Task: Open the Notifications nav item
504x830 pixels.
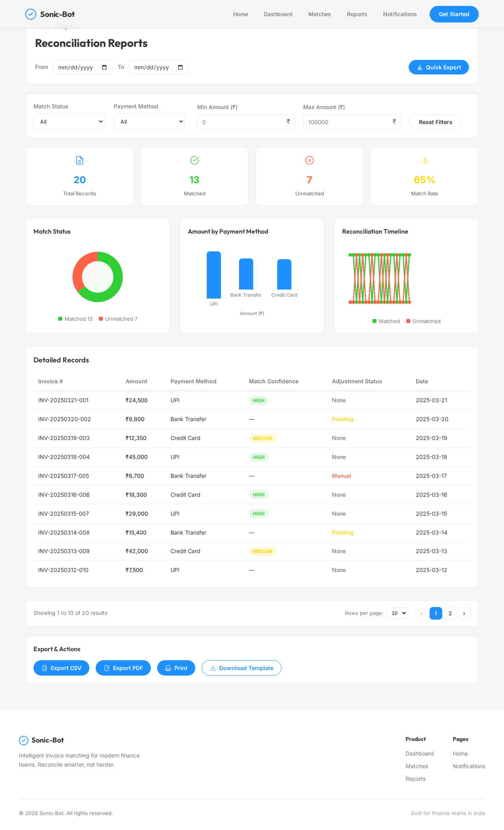Action: click(x=400, y=14)
